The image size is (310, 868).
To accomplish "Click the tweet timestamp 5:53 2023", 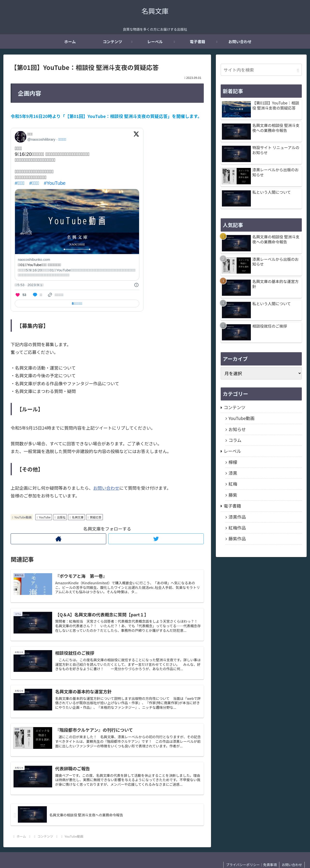I will coord(29,285).
